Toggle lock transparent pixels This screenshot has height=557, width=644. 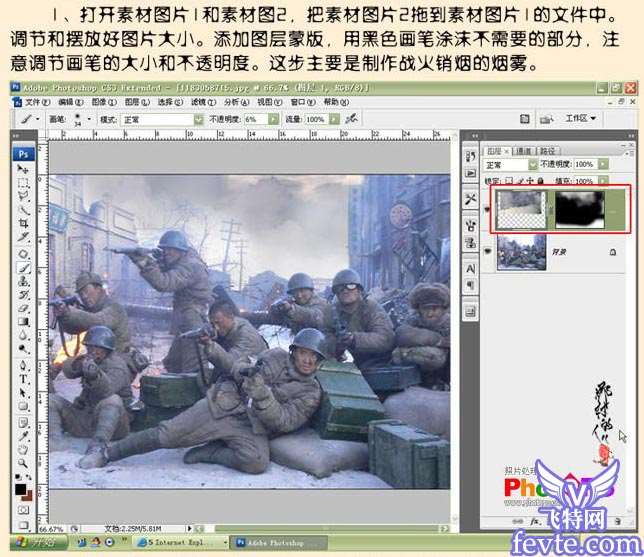509,180
